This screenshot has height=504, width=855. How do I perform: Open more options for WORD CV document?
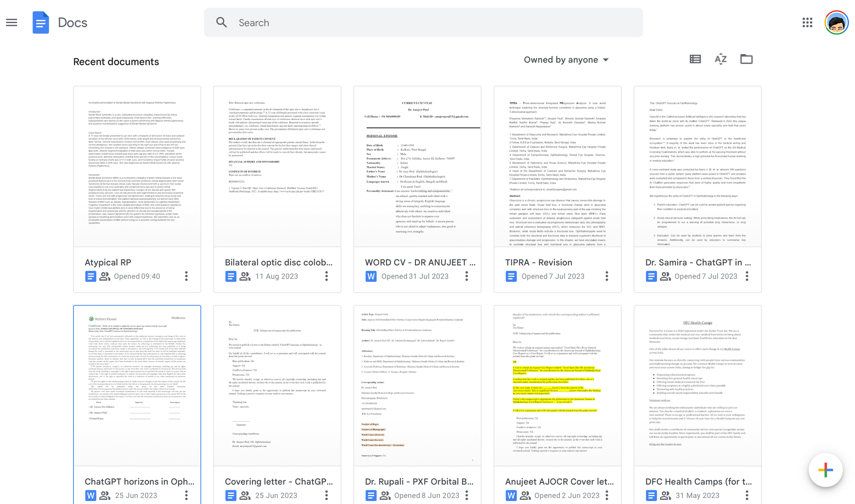coord(466,276)
